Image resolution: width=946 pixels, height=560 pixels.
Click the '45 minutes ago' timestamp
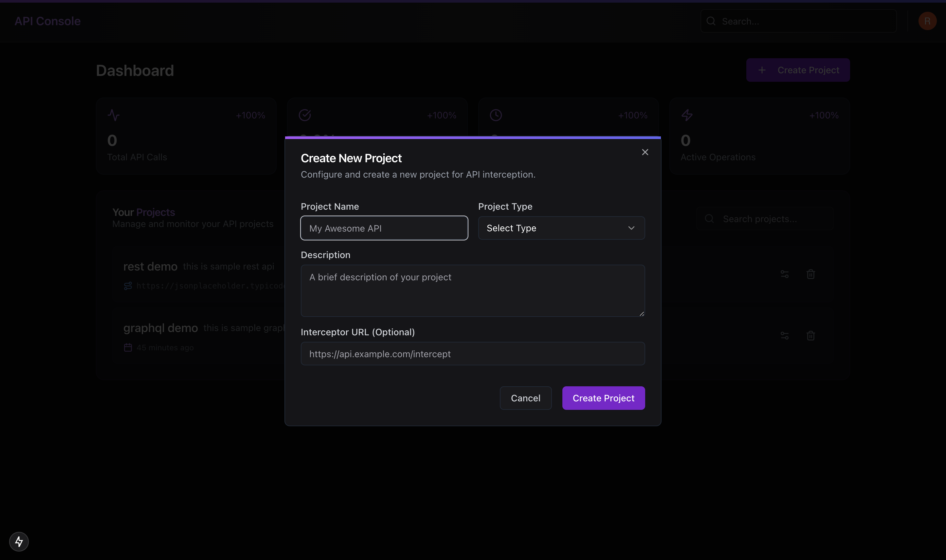click(165, 348)
